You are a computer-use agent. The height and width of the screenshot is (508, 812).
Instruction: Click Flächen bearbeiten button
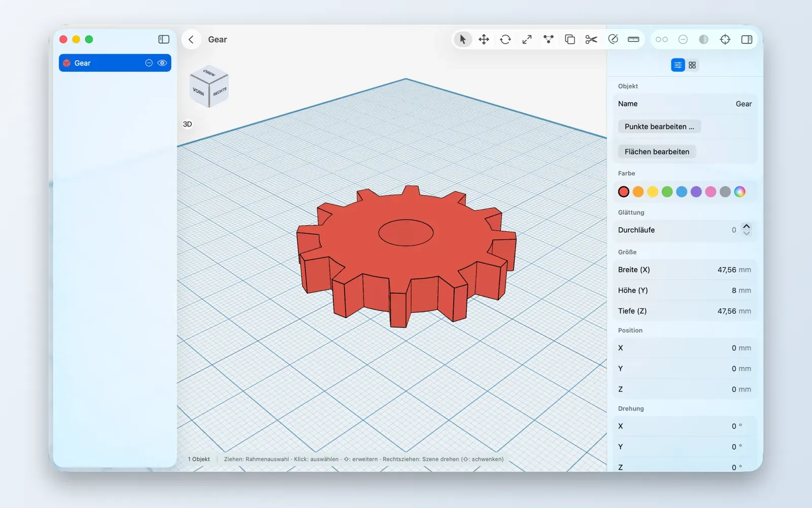coord(657,151)
